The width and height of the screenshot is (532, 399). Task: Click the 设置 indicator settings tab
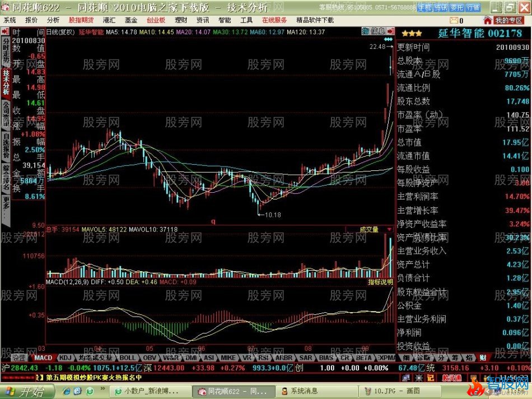click(18, 358)
